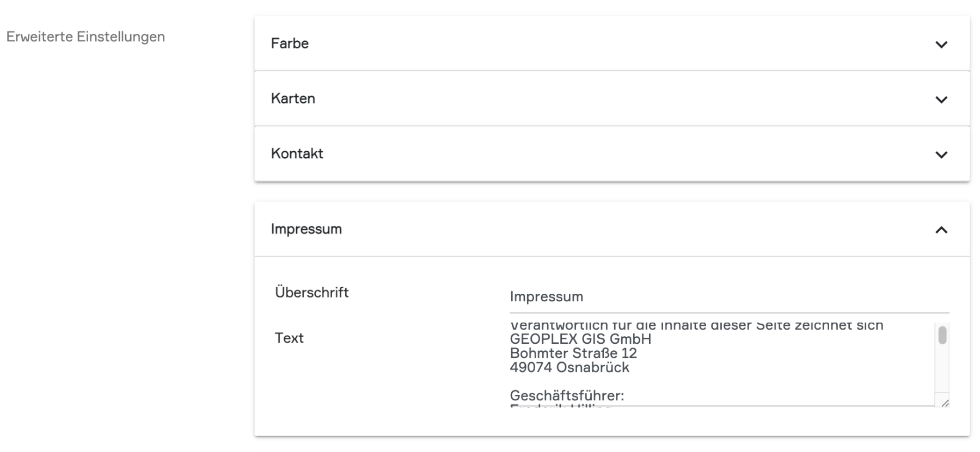Image resolution: width=980 pixels, height=452 pixels.
Task: Expand the Farbe section chevron
Action: [941, 44]
